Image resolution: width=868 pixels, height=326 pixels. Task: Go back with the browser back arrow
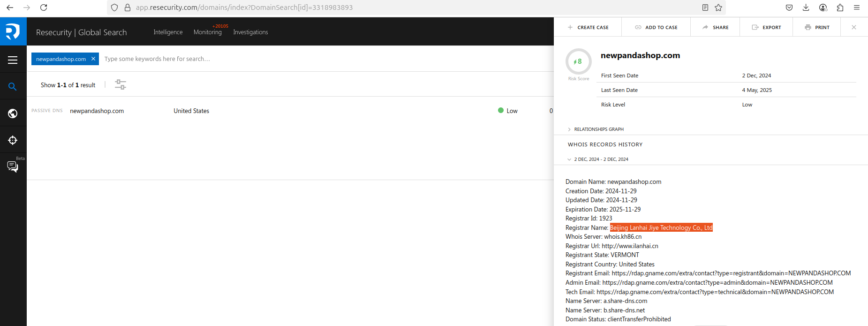[10, 8]
